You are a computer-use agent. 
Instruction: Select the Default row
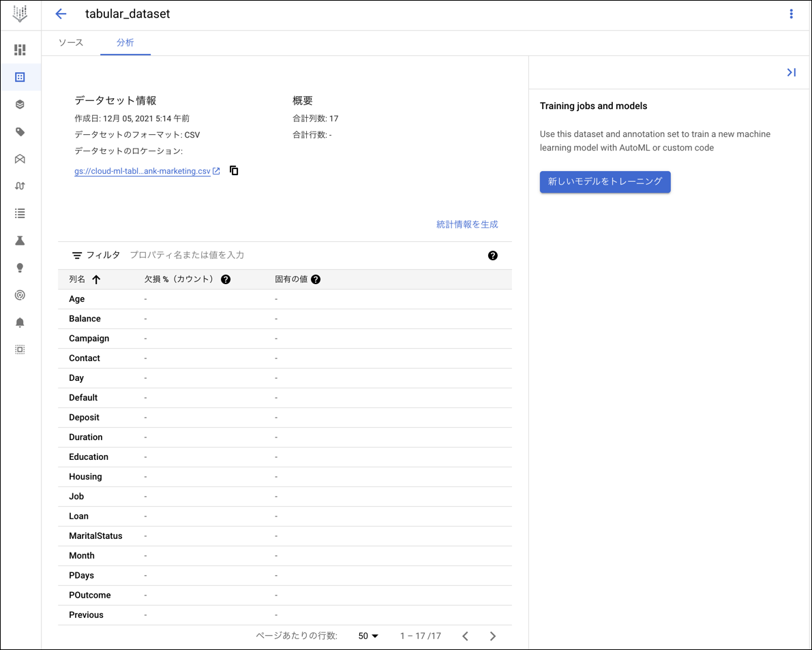coord(285,397)
